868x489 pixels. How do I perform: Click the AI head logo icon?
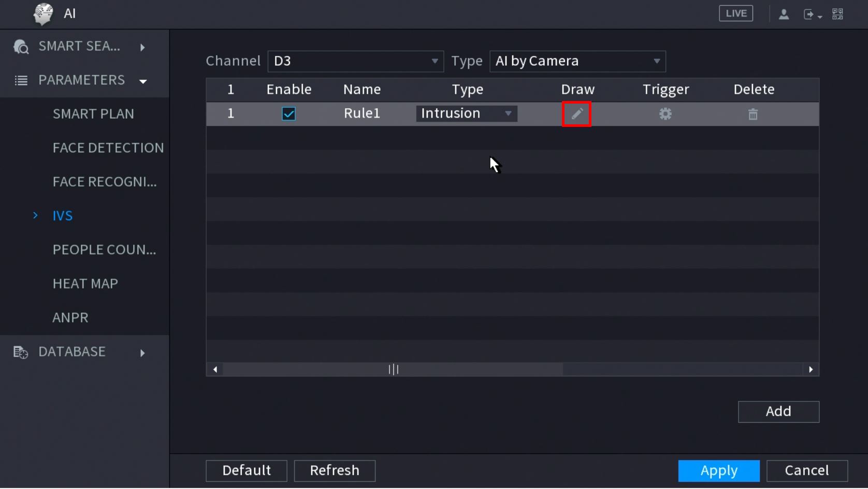click(43, 13)
